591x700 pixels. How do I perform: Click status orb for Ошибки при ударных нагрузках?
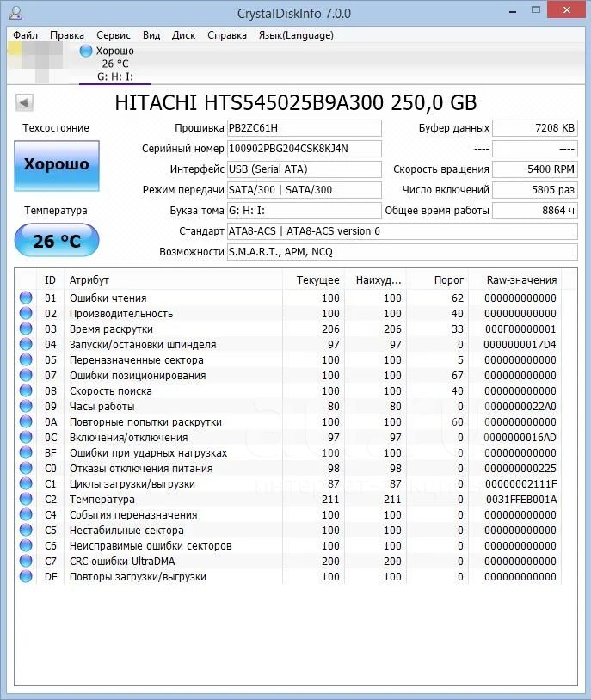(26, 452)
